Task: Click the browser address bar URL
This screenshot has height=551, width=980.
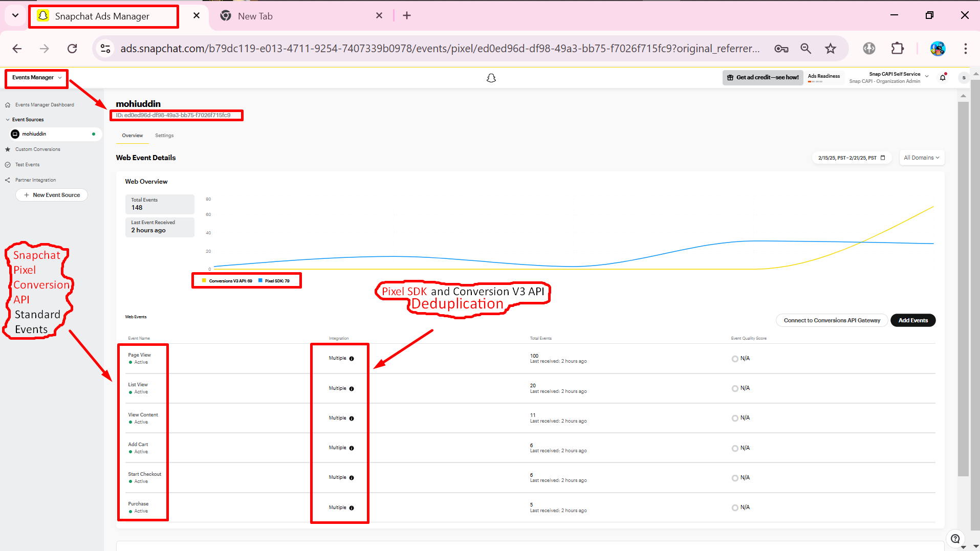Action: (440, 49)
